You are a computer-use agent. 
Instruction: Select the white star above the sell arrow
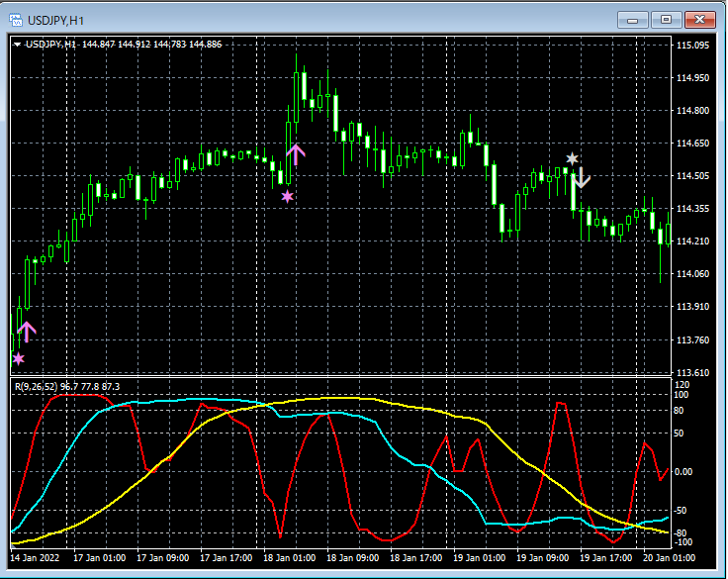pyautogui.click(x=572, y=158)
